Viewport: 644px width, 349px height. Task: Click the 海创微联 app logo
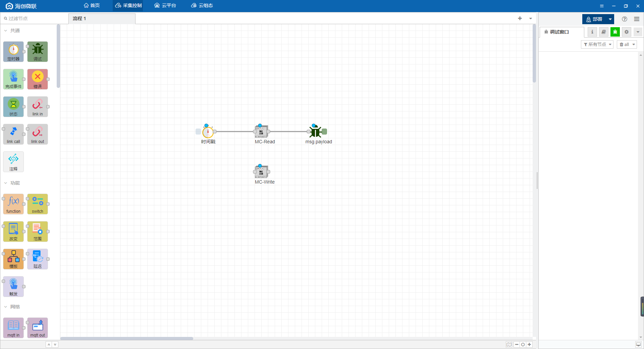[x=21, y=6]
